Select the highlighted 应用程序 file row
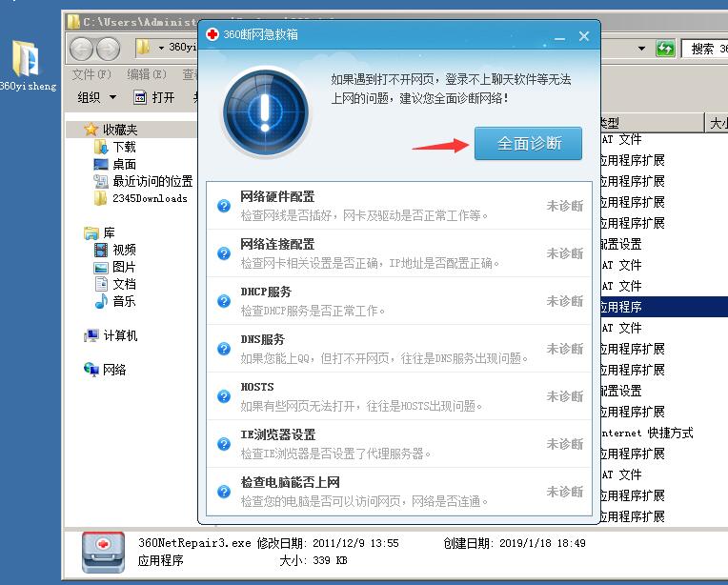This screenshot has height=585, width=728. [x=664, y=307]
